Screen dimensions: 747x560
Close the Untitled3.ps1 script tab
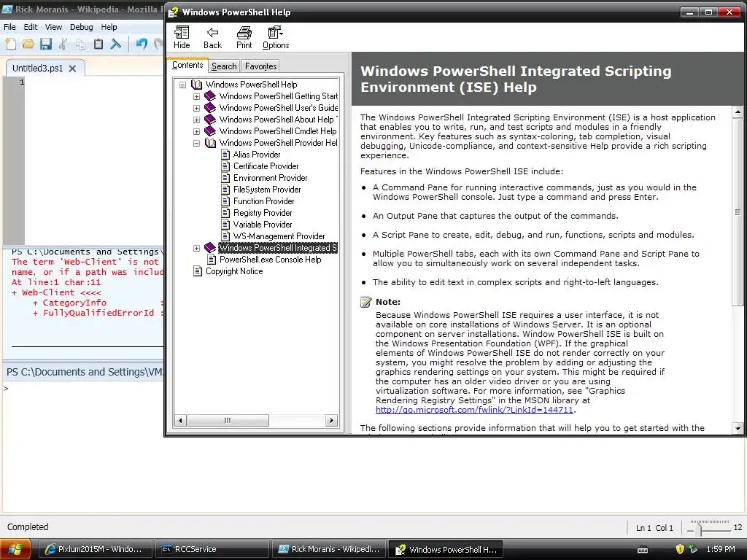(x=72, y=69)
